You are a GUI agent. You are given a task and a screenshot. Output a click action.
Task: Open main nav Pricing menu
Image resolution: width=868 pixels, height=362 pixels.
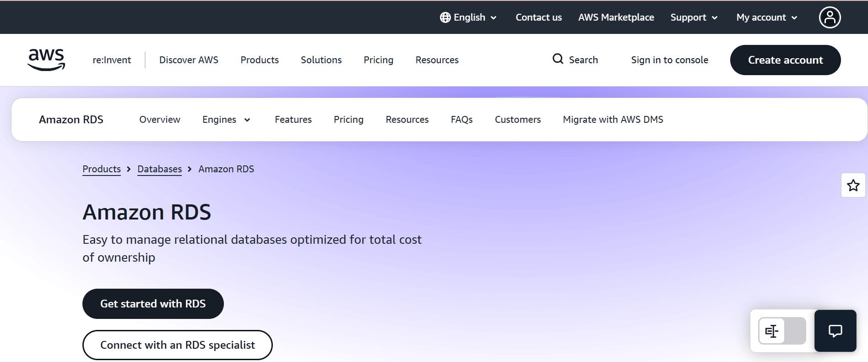(378, 60)
